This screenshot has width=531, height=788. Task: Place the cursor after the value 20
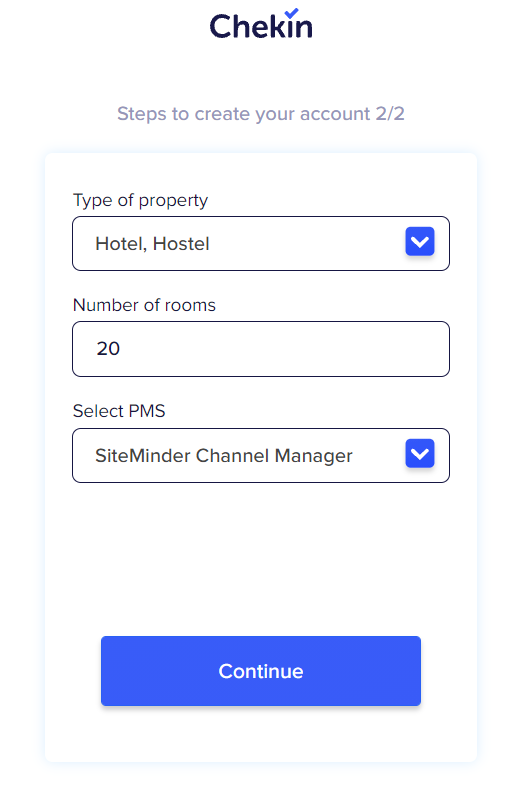click(121, 349)
